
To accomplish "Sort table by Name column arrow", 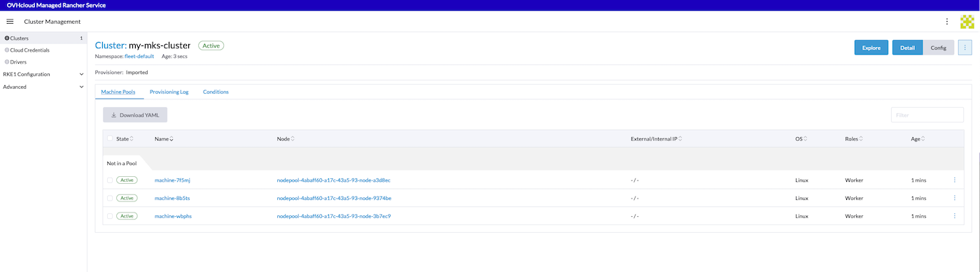I will click(x=171, y=138).
